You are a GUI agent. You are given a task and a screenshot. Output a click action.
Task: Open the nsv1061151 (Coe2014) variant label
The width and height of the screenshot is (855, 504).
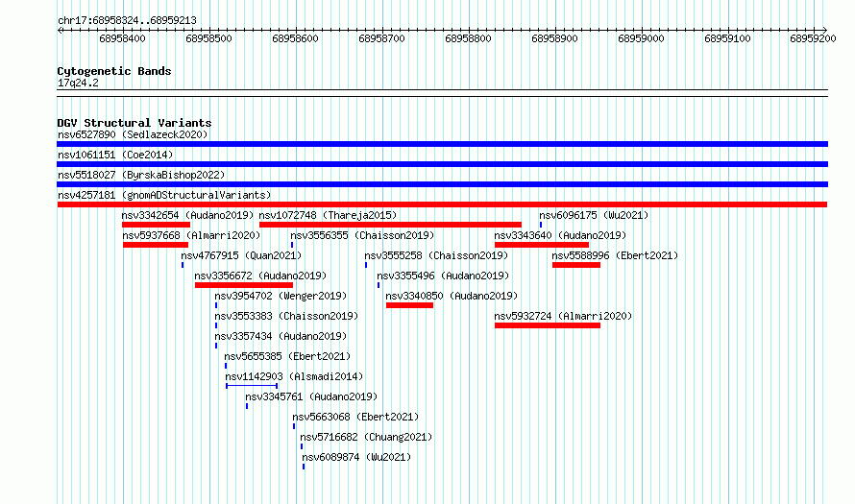[115, 155]
